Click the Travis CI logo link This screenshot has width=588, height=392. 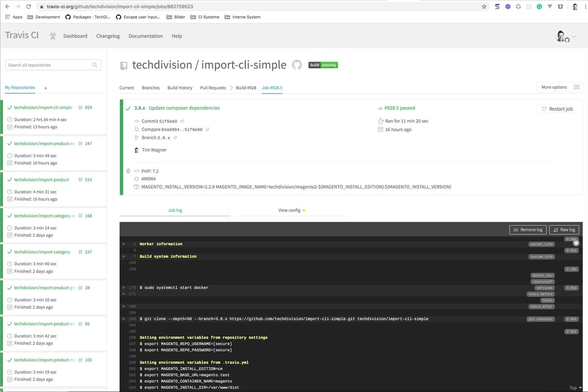22,35
